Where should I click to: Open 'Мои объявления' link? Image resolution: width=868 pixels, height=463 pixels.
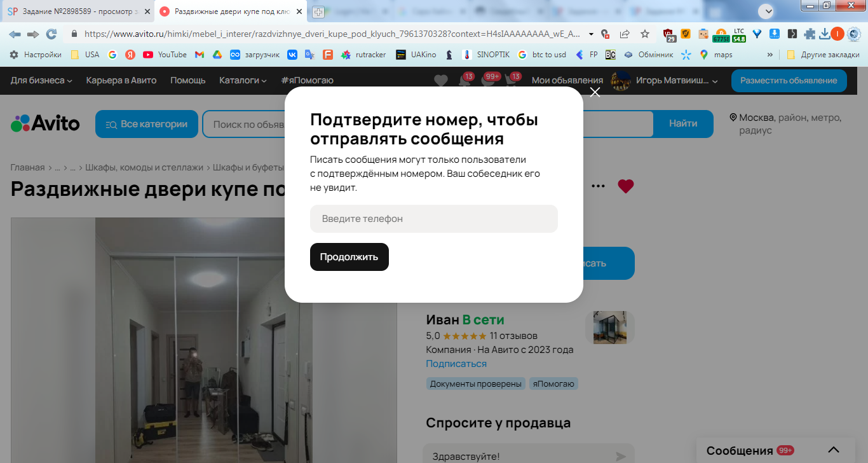click(x=567, y=80)
